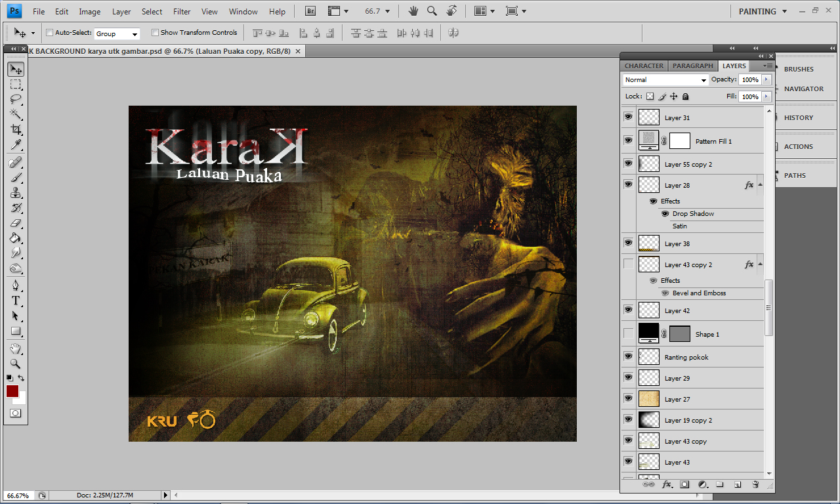Select the Zoom tool
The width and height of the screenshot is (840, 504).
tap(15, 363)
